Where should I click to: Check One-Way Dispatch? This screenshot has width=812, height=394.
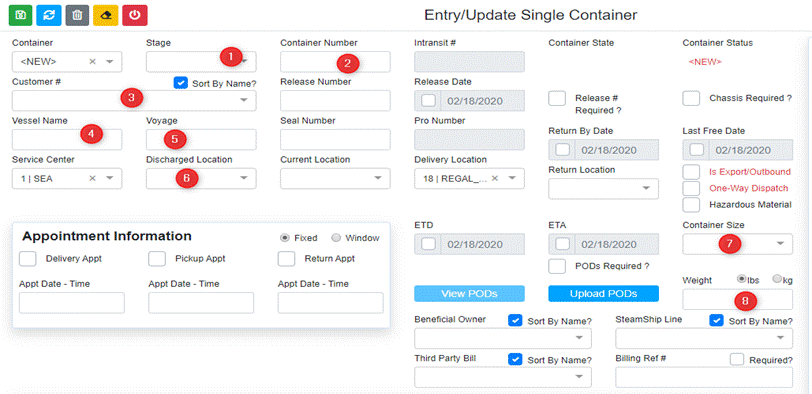691,188
